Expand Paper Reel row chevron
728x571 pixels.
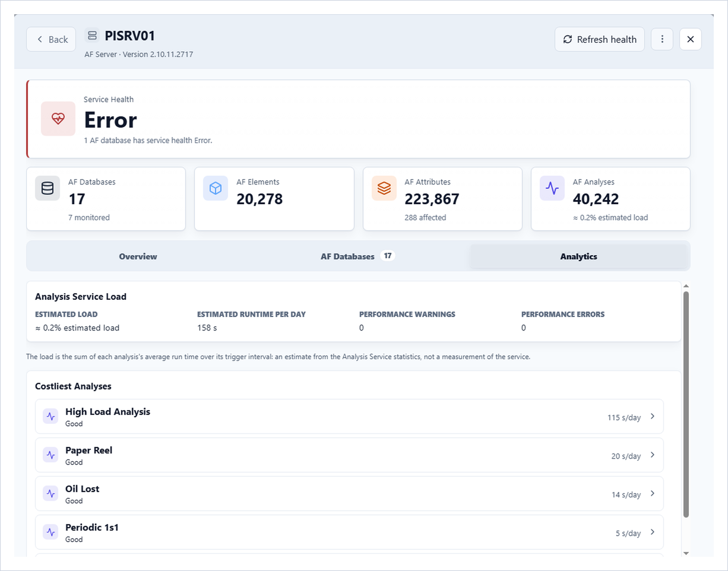pyautogui.click(x=653, y=455)
